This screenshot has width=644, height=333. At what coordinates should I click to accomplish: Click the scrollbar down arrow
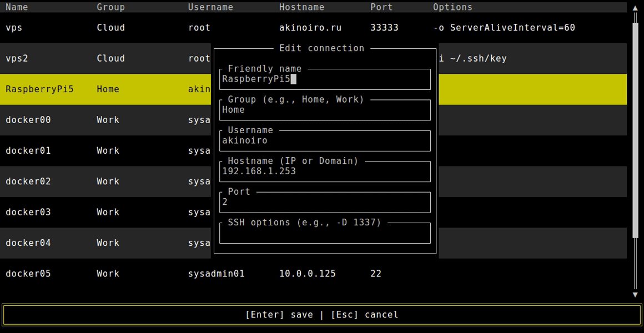pyautogui.click(x=635, y=295)
